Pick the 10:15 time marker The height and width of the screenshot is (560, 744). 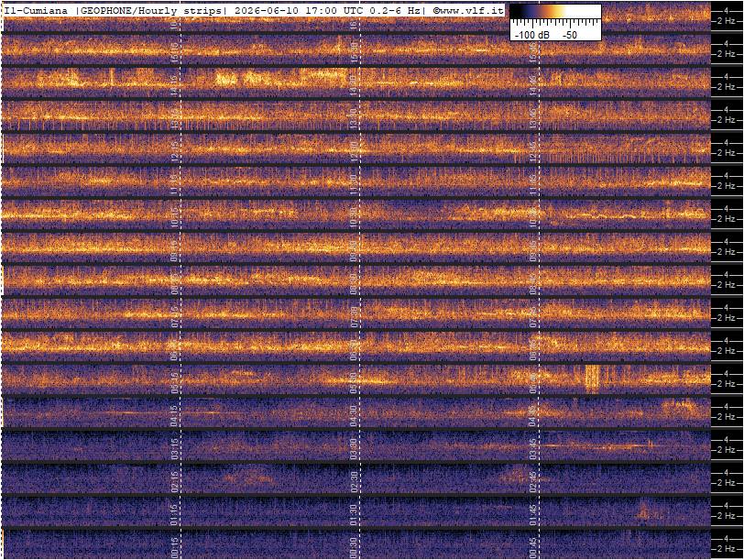pyautogui.click(x=174, y=218)
